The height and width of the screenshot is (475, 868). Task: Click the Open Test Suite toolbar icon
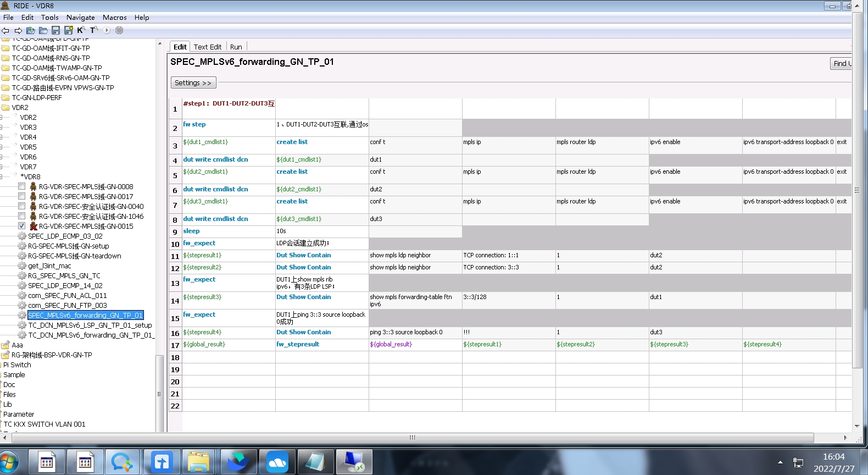[31, 30]
